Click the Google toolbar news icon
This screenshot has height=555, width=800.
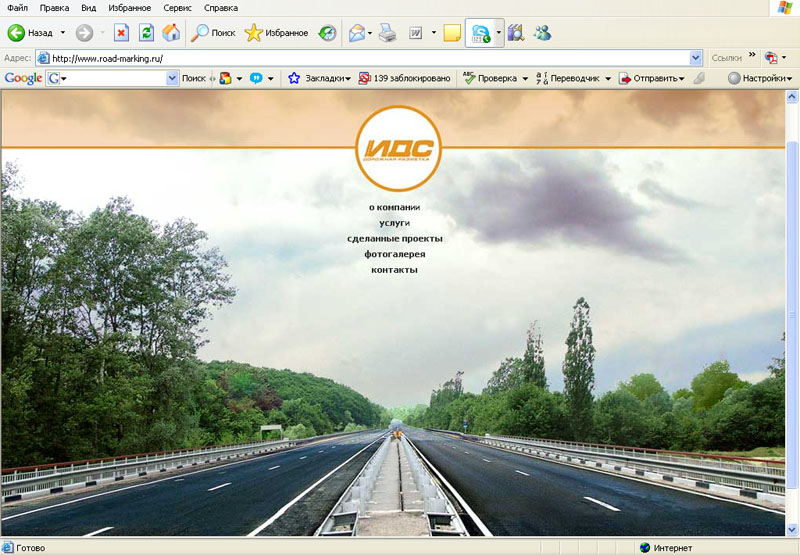226,78
